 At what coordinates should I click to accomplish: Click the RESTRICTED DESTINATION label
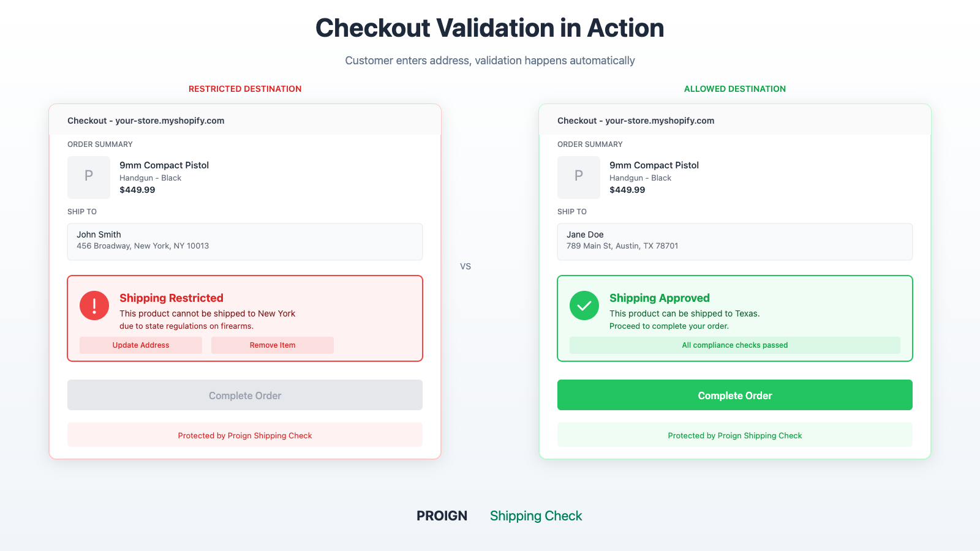(x=245, y=88)
